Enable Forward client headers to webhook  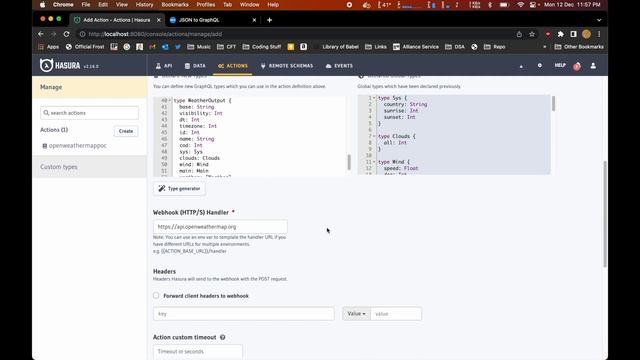click(156, 295)
